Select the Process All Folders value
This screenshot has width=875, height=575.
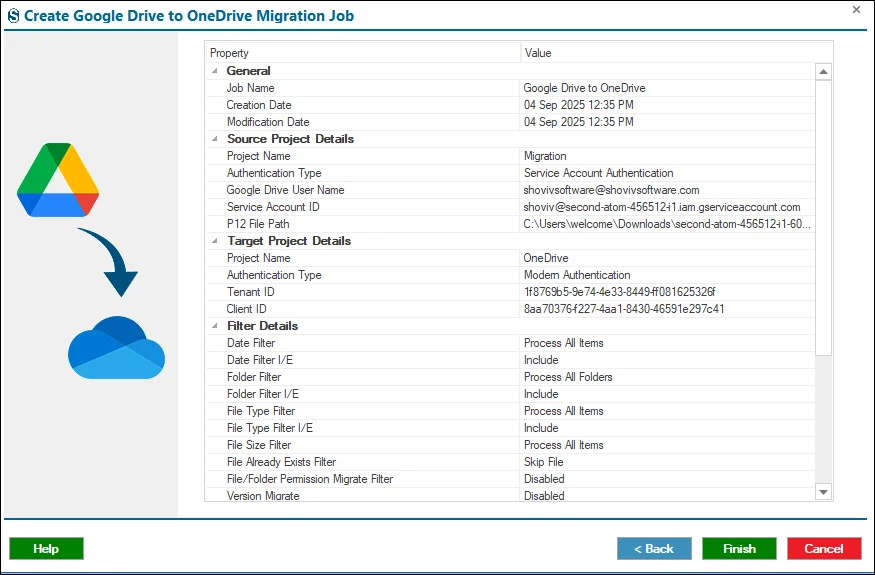pyautogui.click(x=568, y=377)
